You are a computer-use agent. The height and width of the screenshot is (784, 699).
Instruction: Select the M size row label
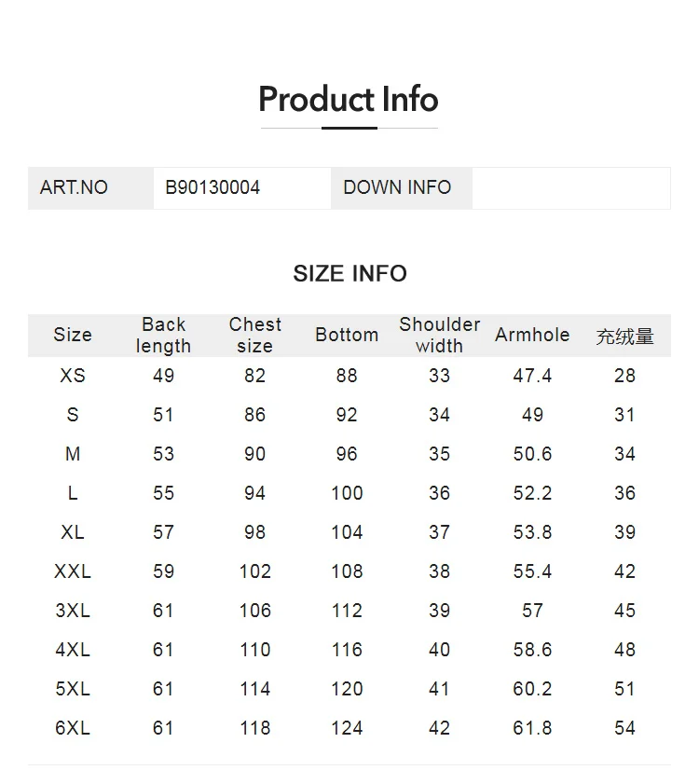tap(73, 454)
